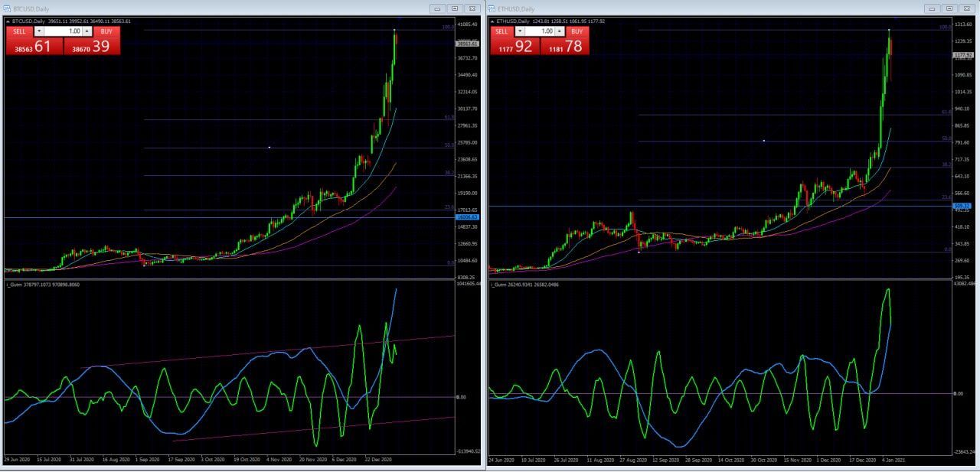Close the BTCUSD,Daily chart window
Screen dimensions: 980x472
coord(473,8)
